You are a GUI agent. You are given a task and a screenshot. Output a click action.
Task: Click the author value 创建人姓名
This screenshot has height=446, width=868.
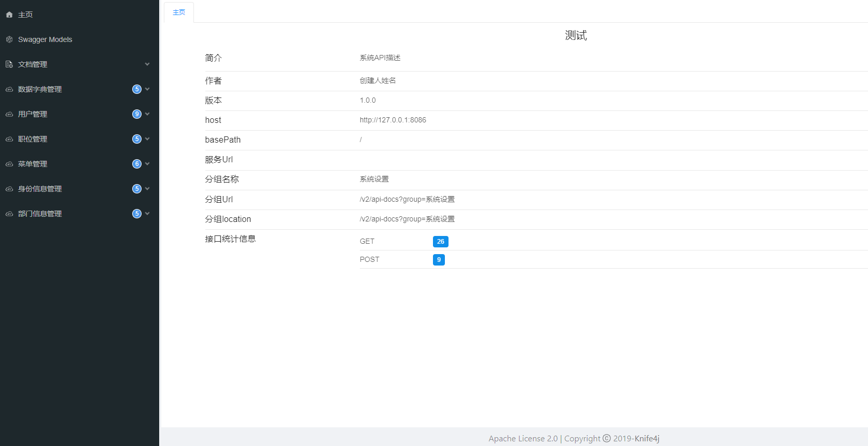coord(378,80)
